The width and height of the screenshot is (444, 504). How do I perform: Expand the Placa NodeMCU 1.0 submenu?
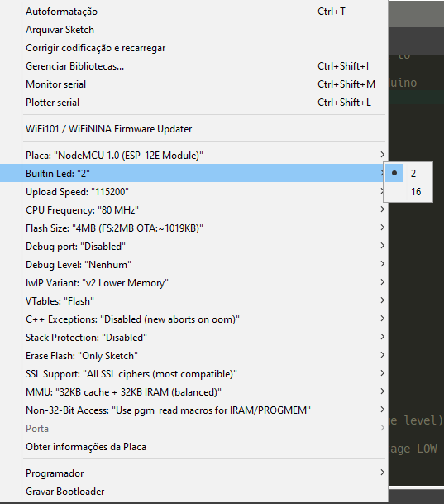click(194, 156)
